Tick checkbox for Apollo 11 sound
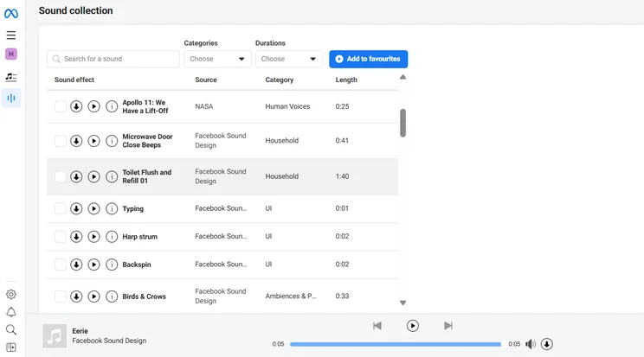 61,106
